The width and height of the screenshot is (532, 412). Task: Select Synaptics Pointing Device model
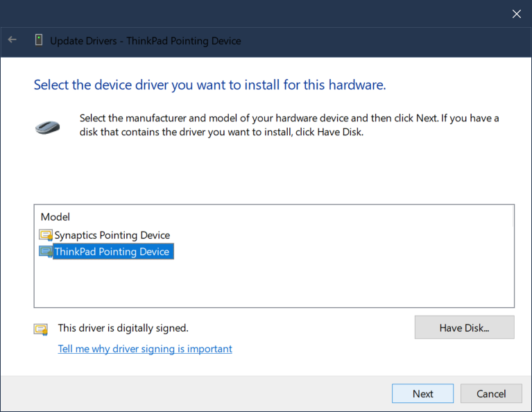click(112, 235)
